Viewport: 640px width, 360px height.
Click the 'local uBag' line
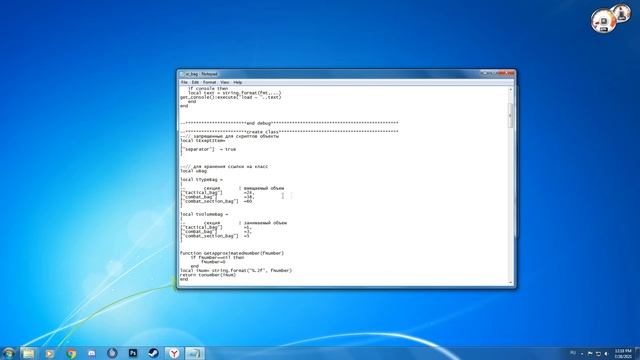pos(193,171)
